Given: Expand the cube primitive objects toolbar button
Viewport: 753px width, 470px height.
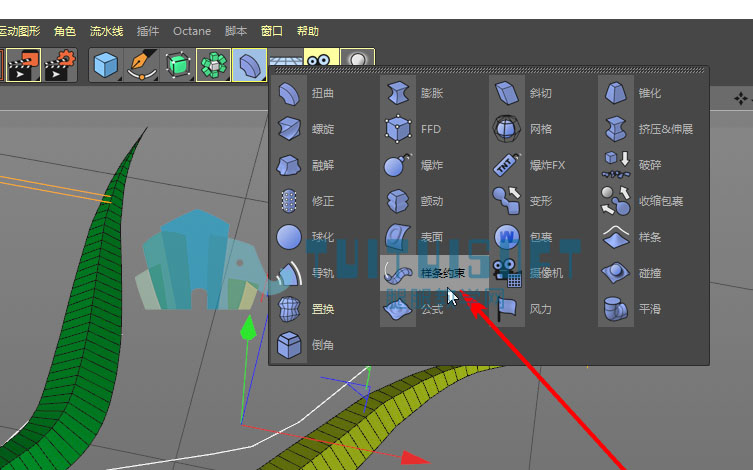Looking at the screenshot, I should click(x=106, y=65).
